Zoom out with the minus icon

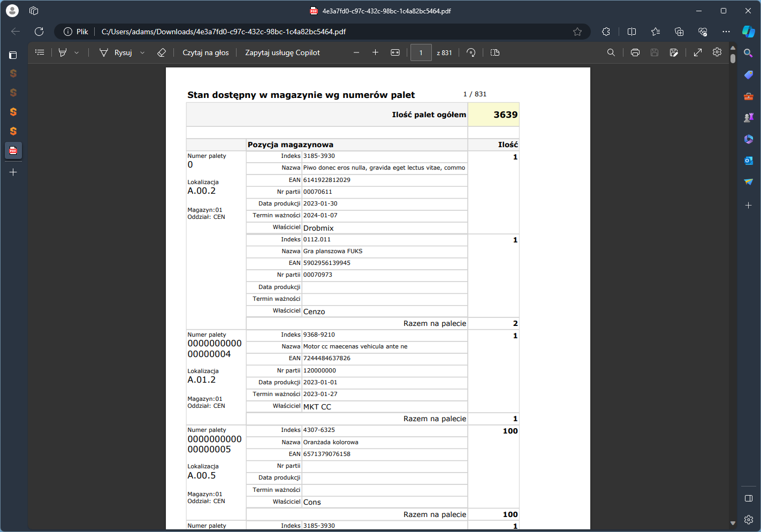click(356, 52)
